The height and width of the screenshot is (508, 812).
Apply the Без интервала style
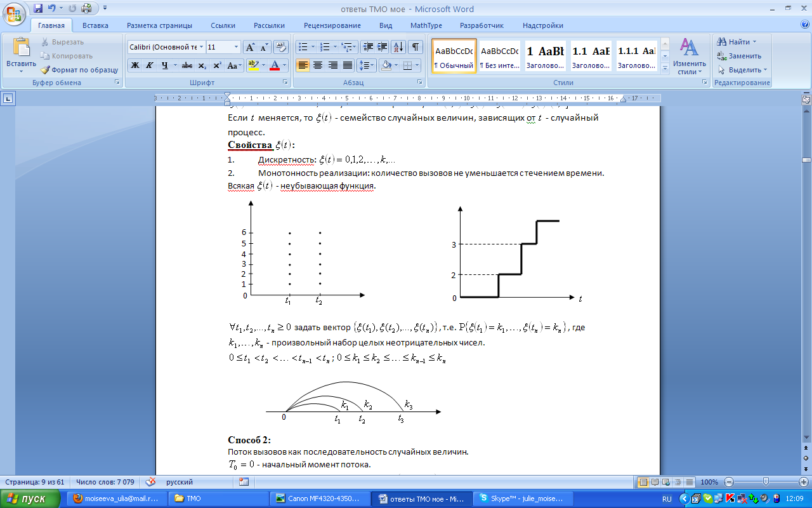pyautogui.click(x=499, y=56)
